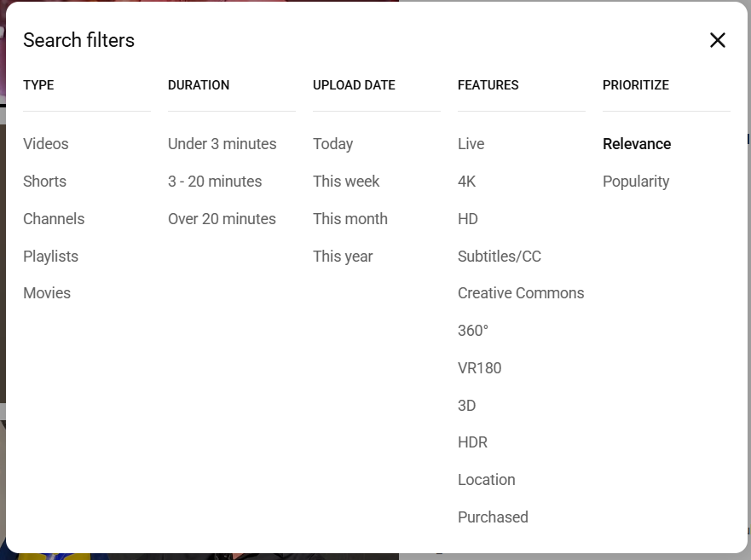Pick the Under 3 minutes duration
This screenshot has width=751, height=560.
(x=222, y=144)
